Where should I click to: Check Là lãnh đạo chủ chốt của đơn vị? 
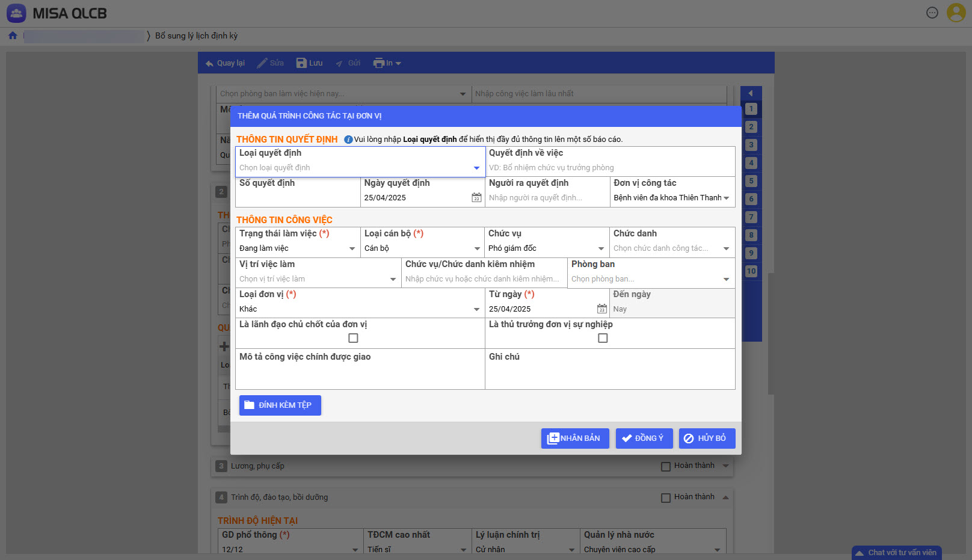click(x=353, y=338)
